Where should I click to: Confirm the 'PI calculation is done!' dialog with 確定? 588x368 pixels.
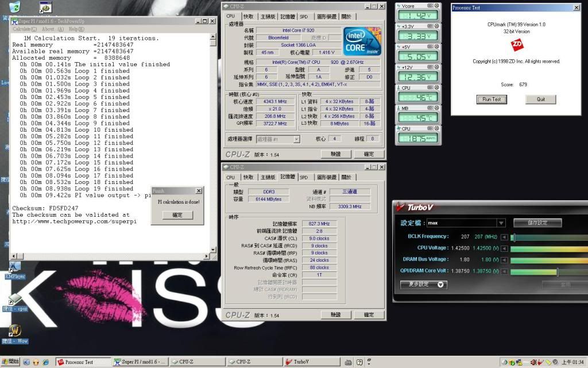(177, 215)
